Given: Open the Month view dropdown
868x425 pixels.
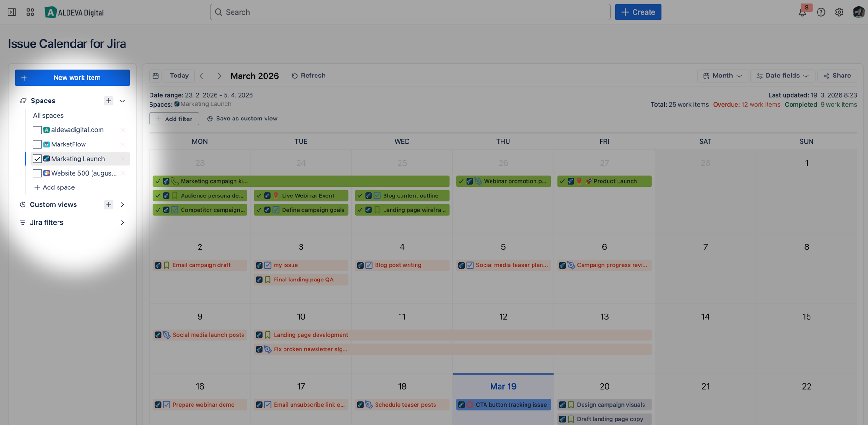Looking at the screenshot, I should pos(722,76).
